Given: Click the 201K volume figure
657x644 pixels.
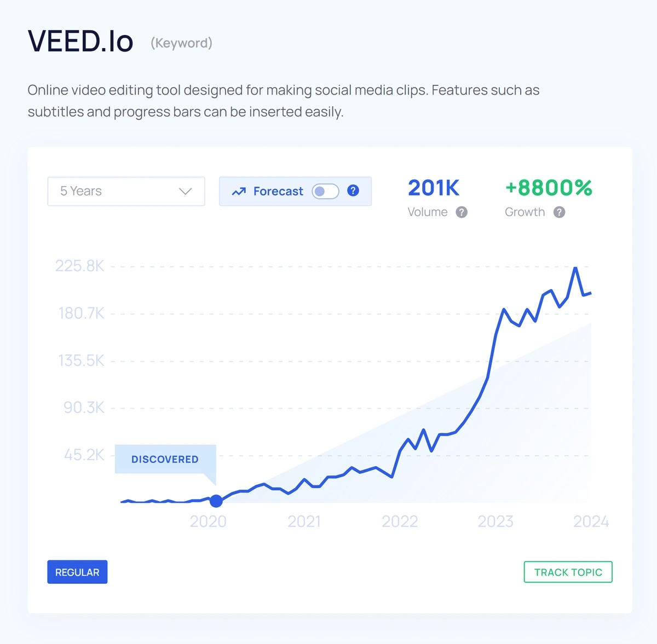Looking at the screenshot, I should [x=434, y=188].
